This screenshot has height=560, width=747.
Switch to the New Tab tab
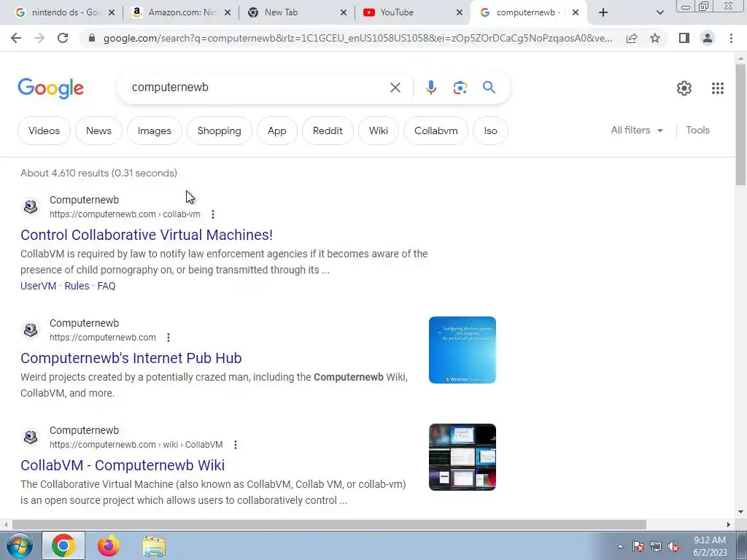click(298, 12)
